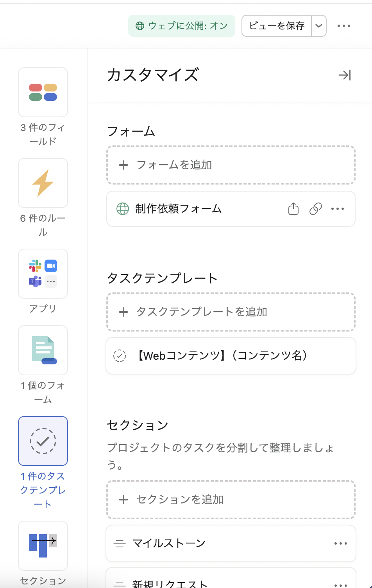Viewport: 372px width, 588px height.
Task: Copy link icon for 制作依頼フォーム
Action: click(315, 209)
